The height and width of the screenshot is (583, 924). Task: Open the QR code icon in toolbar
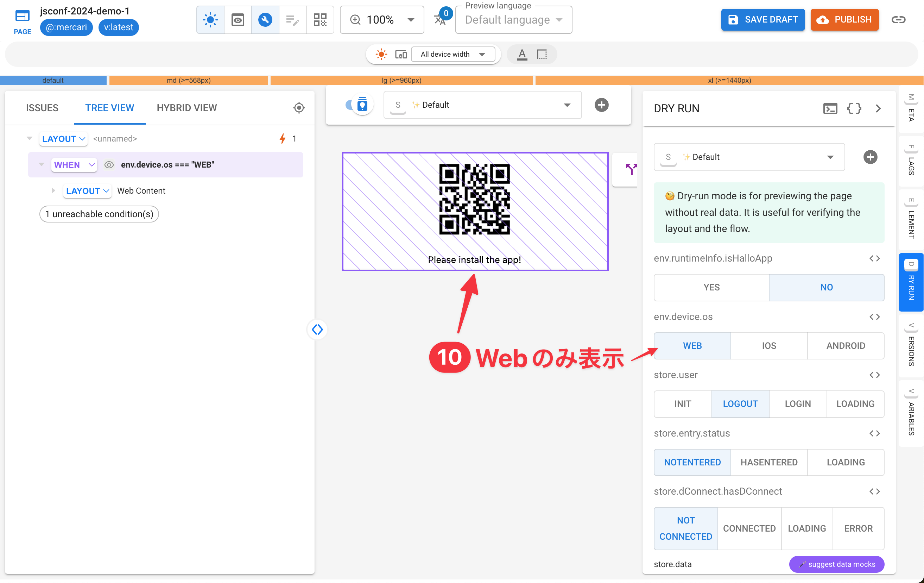click(x=320, y=20)
